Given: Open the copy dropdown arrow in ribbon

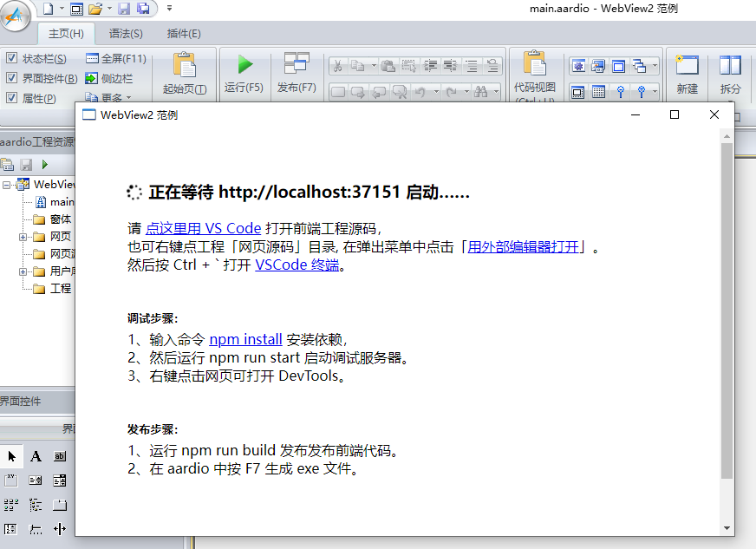Looking at the screenshot, I should pos(374,66).
